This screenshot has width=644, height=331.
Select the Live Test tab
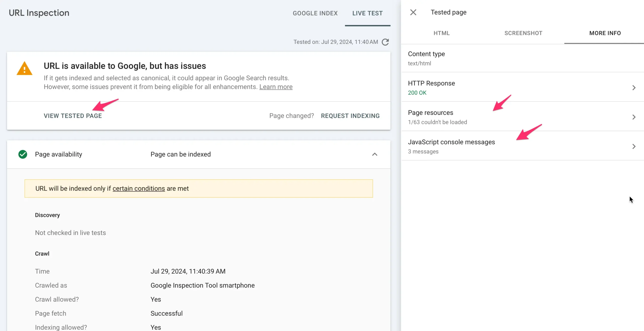tap(367, 13)
